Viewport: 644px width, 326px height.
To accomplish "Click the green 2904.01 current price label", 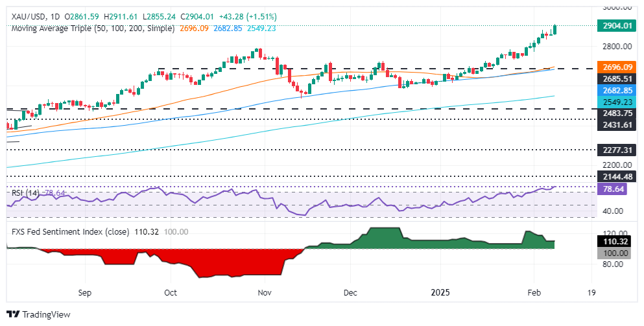I will tap(615, 26).
